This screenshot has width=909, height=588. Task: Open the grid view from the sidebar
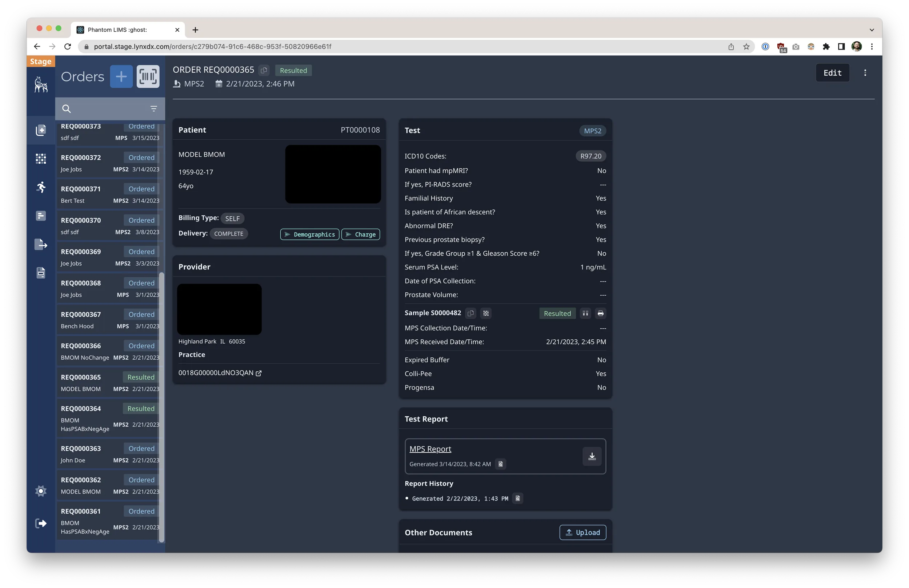pyautogui.click(x=40, y=159)
